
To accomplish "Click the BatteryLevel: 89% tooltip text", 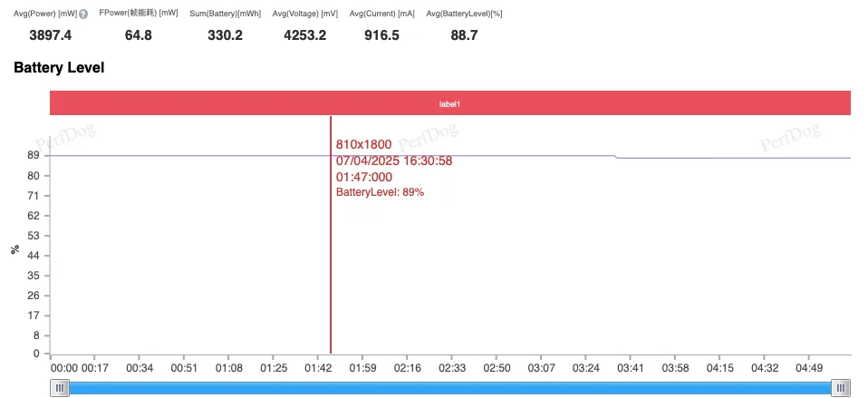I will click(x=380, y=192).
